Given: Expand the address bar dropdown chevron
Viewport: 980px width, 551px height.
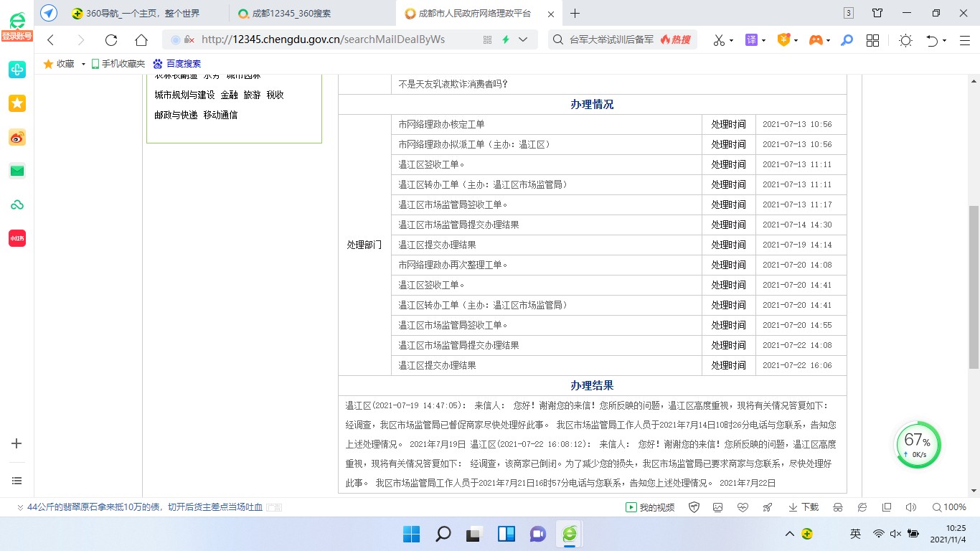Looking at the screenshot, I should 523,40.
